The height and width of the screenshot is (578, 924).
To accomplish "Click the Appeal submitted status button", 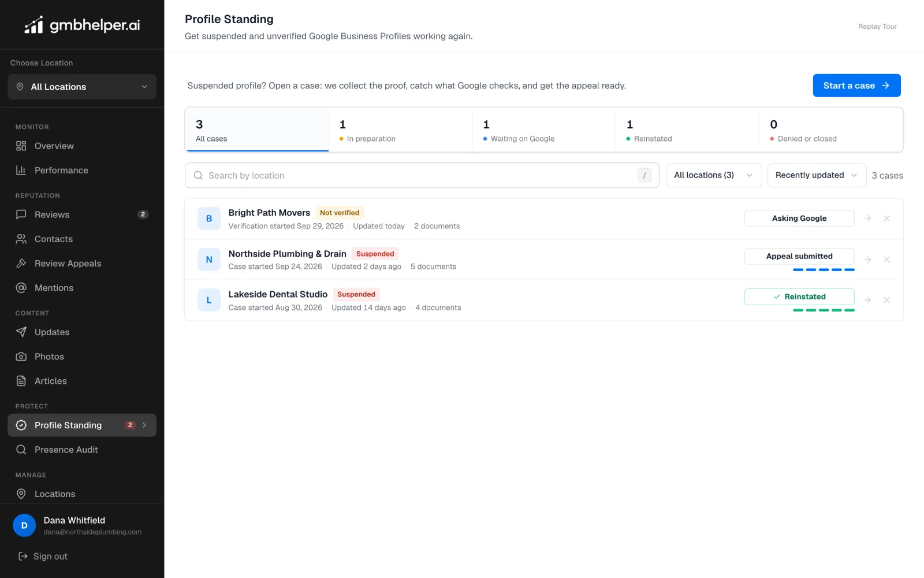I will pyautogui.click(x=799, y=256).
